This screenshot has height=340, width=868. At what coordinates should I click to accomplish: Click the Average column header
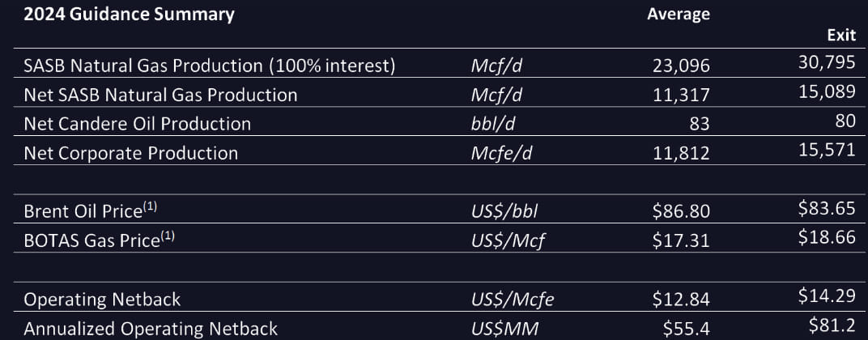coord(678,14)
